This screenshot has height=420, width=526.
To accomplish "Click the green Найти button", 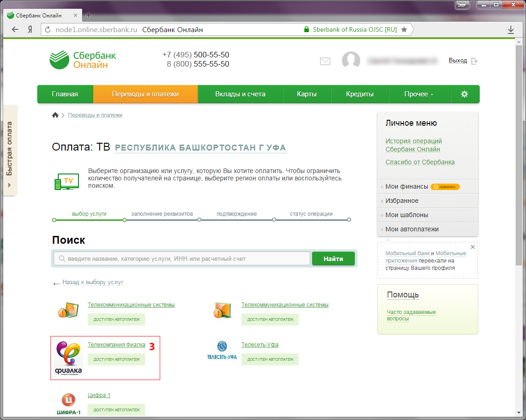I will point(333,258).
